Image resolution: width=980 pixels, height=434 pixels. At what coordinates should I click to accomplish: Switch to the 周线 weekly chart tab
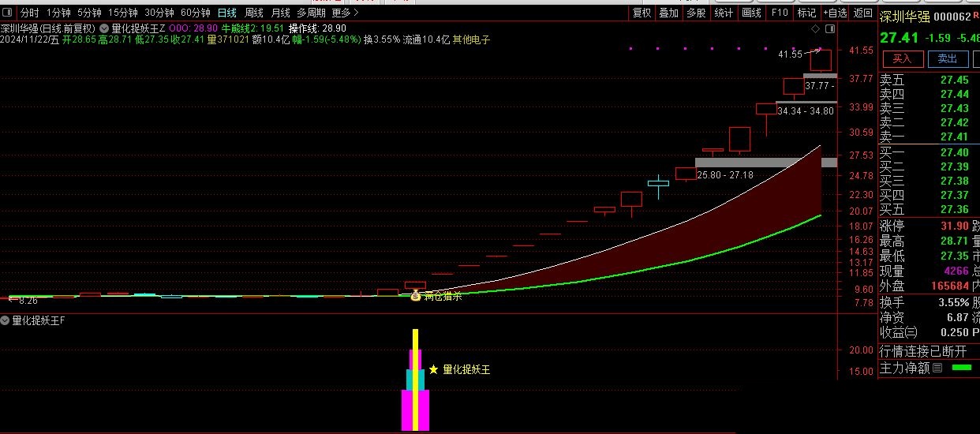(x=254, y=13)
